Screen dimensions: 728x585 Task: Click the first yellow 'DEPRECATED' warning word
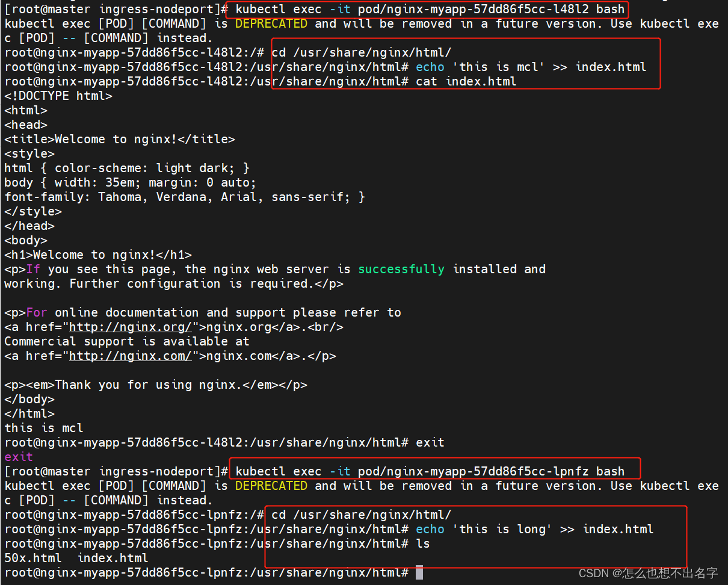tap(271, 23)
